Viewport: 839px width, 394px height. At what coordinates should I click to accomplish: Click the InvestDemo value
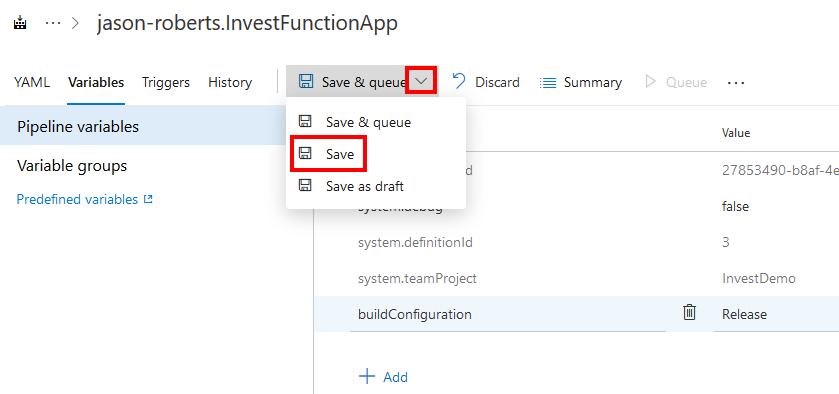[x=759, y=278]
